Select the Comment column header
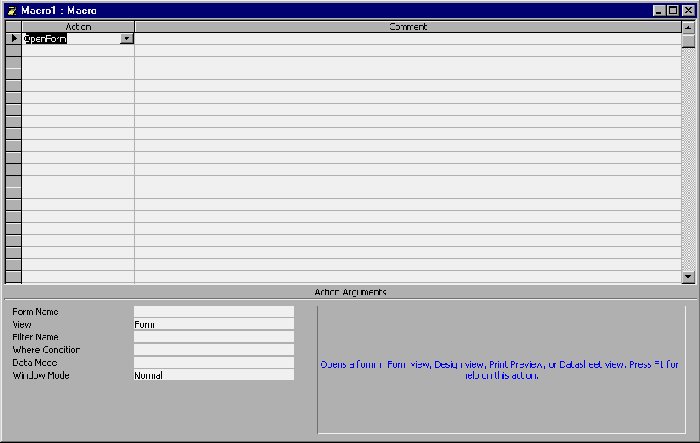 point(407,27)
